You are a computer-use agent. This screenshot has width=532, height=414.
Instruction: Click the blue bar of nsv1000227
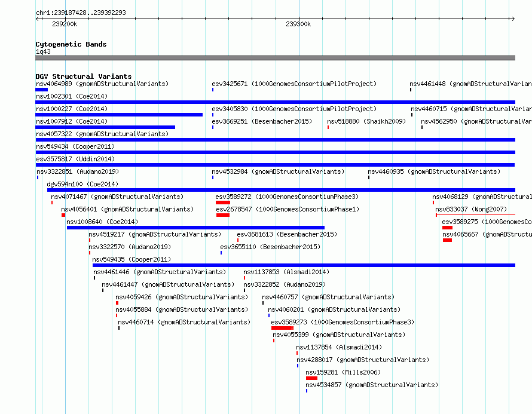119,115
